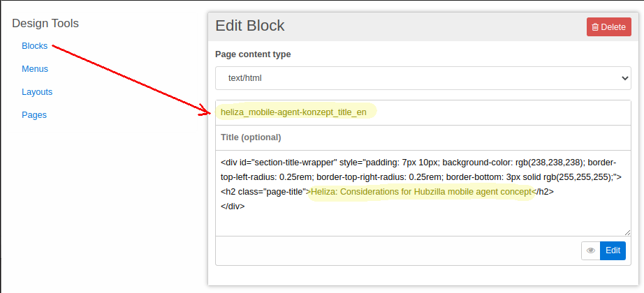Click the highlighted Heliza title text in the code
The height and width of the screenshot is (293, 644).
point(421,191)
